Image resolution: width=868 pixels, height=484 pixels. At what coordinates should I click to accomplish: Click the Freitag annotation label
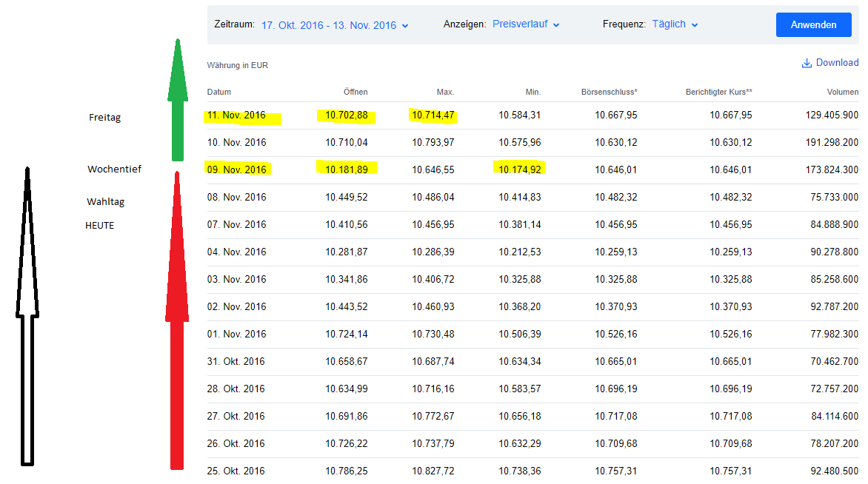[x=104, y=118]
